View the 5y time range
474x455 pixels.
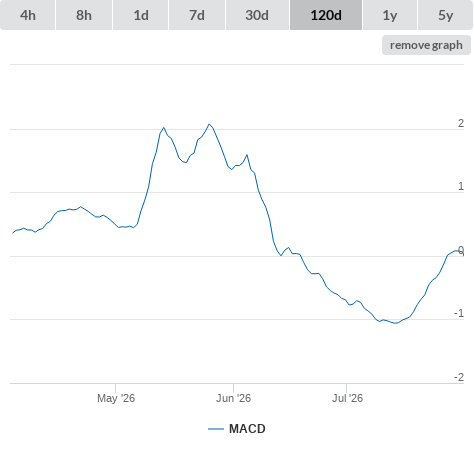click(445, 15)
